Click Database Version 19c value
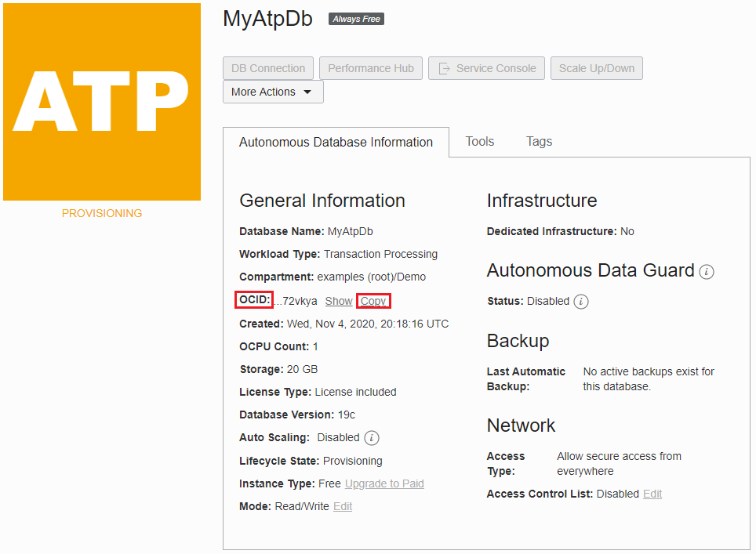756x554 pixels. click(x=346, y=415)
